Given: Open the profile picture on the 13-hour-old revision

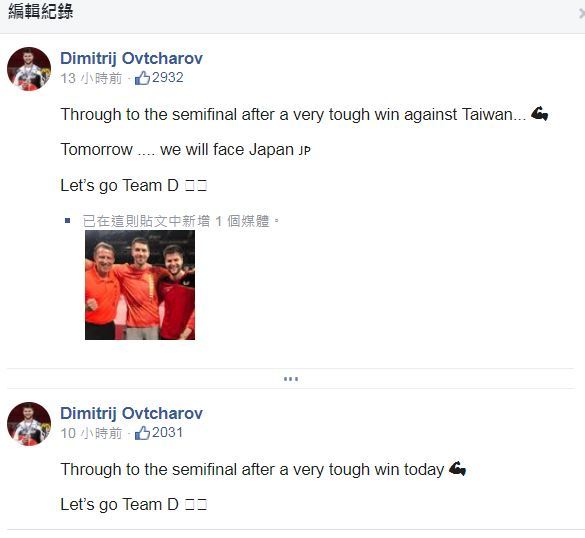Looking at the screenshot, I should pos(29,69).
